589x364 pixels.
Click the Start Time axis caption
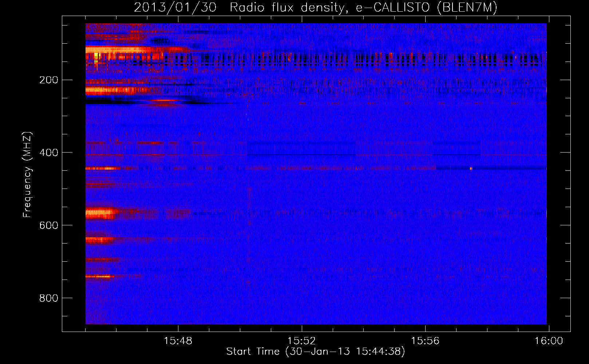pos(316,352)
